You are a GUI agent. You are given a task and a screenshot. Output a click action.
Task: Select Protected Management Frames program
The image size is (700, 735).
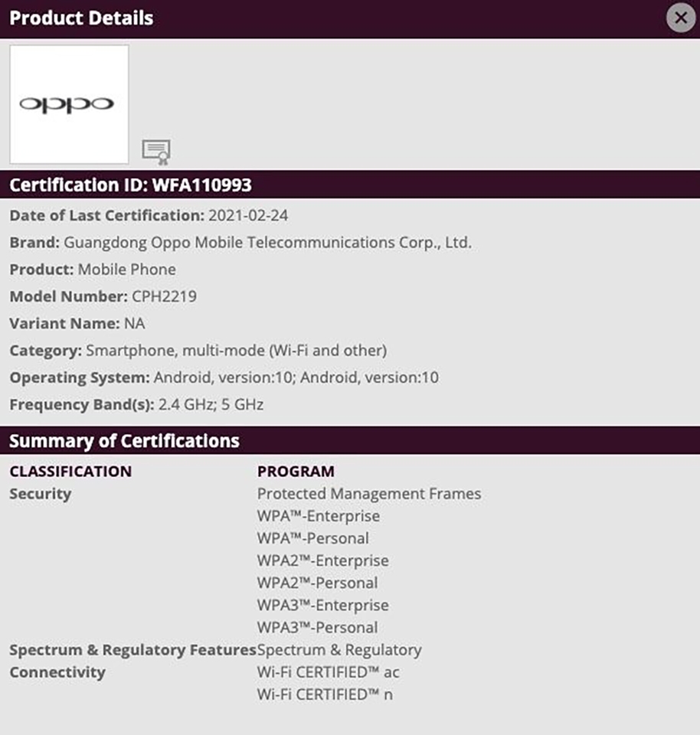click(369, 494)
